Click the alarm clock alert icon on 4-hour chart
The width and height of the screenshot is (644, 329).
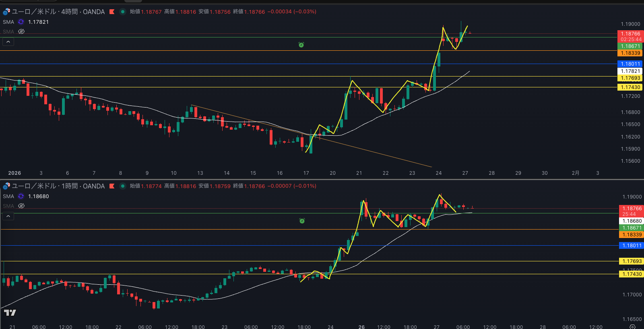coord(301,45)
